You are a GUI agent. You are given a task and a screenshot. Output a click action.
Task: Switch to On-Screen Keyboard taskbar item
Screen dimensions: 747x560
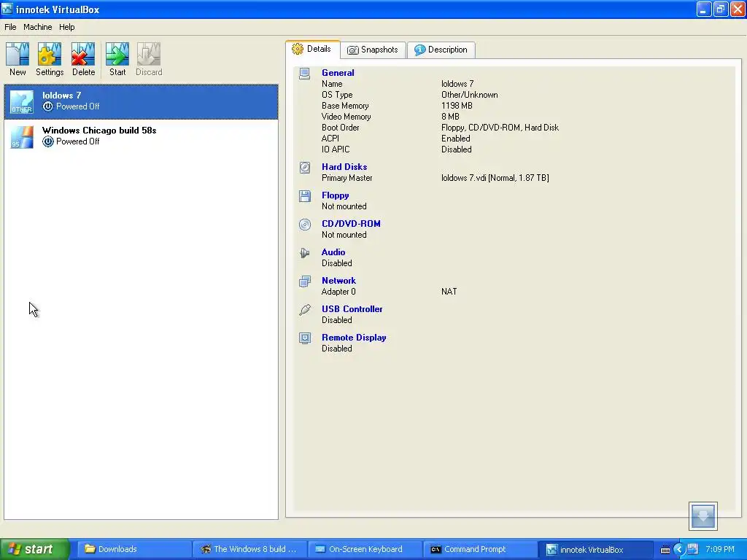pos(365,549)
